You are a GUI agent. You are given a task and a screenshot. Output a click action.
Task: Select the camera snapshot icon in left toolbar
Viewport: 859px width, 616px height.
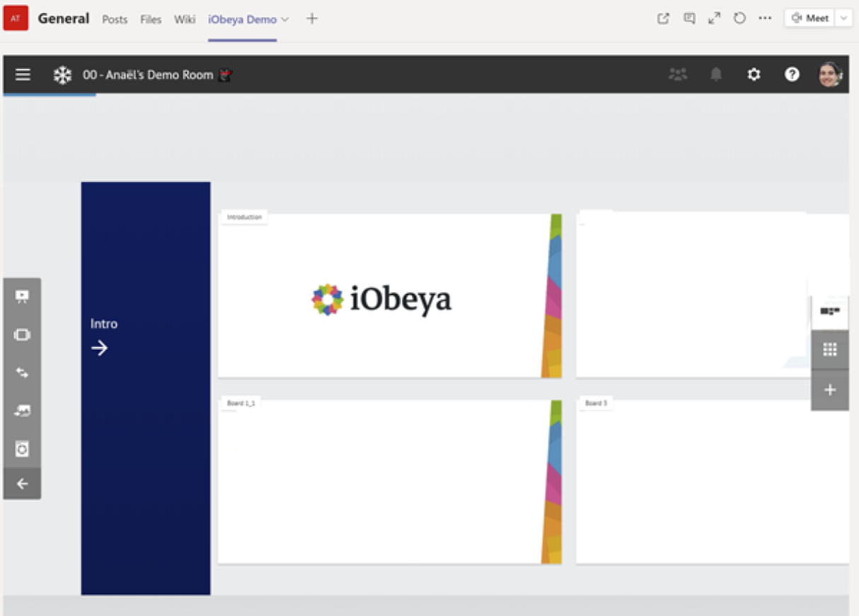tap(22, 447)
